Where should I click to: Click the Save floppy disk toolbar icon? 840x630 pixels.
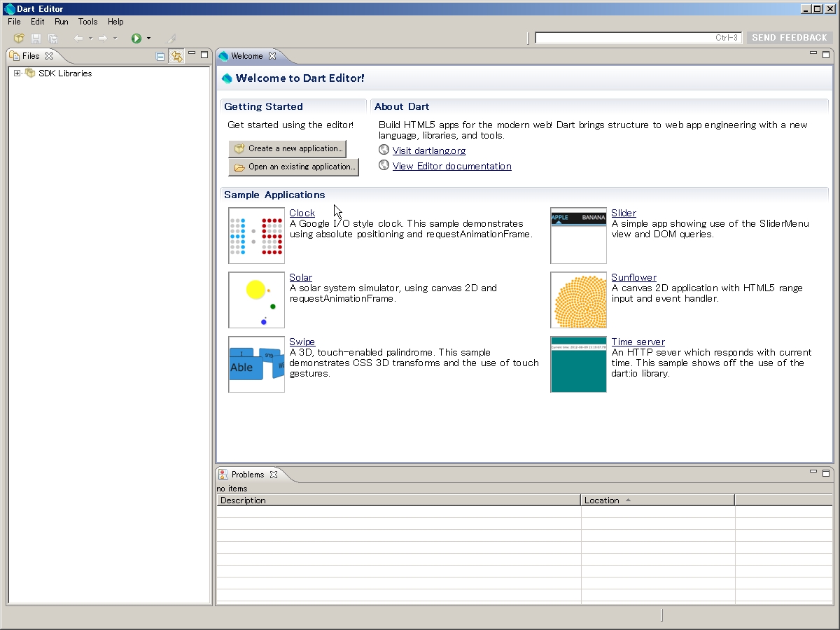[36, 38]
